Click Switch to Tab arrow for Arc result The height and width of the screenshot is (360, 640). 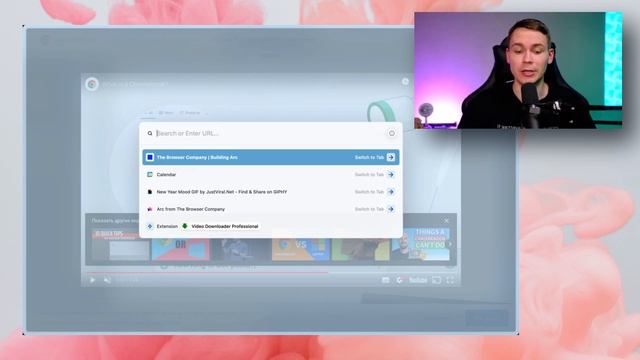[x=391, y=209]
